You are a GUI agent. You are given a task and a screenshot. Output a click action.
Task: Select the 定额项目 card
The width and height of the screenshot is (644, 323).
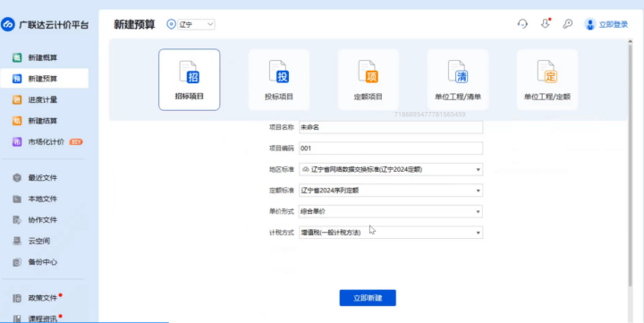368,80
